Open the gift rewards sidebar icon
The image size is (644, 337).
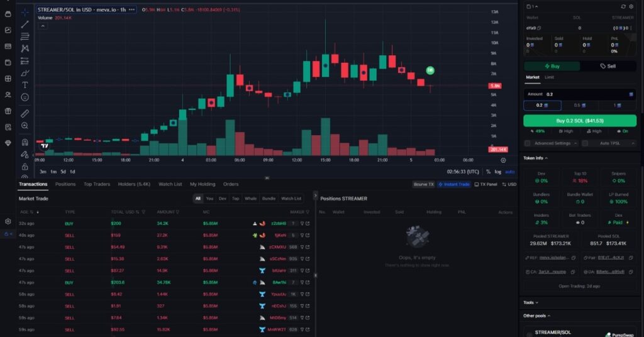8,111
